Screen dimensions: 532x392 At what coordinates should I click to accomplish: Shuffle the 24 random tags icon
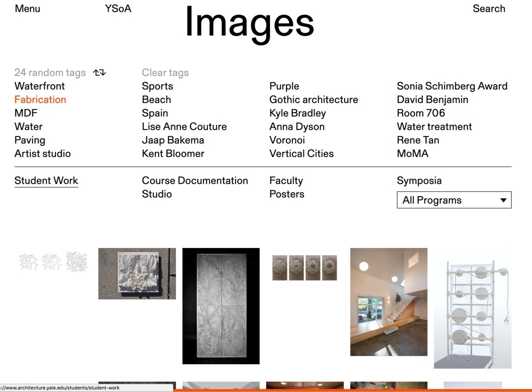[x=99, y=73]
